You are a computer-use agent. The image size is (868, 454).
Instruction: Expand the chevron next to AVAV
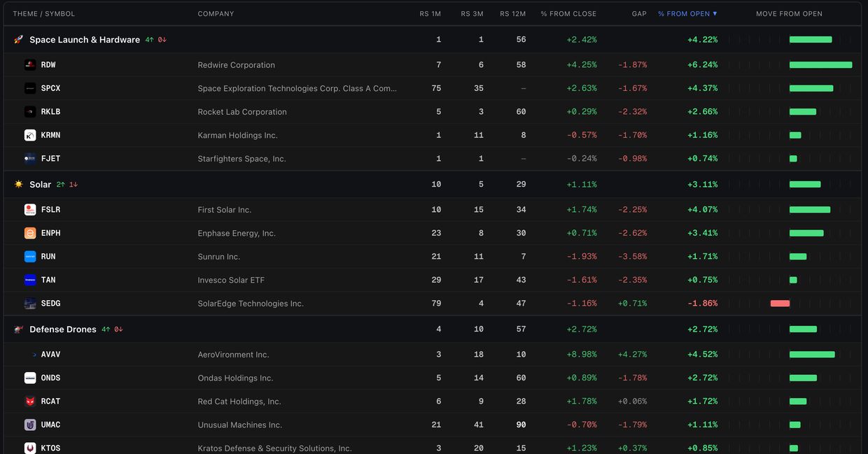[34, 355]
